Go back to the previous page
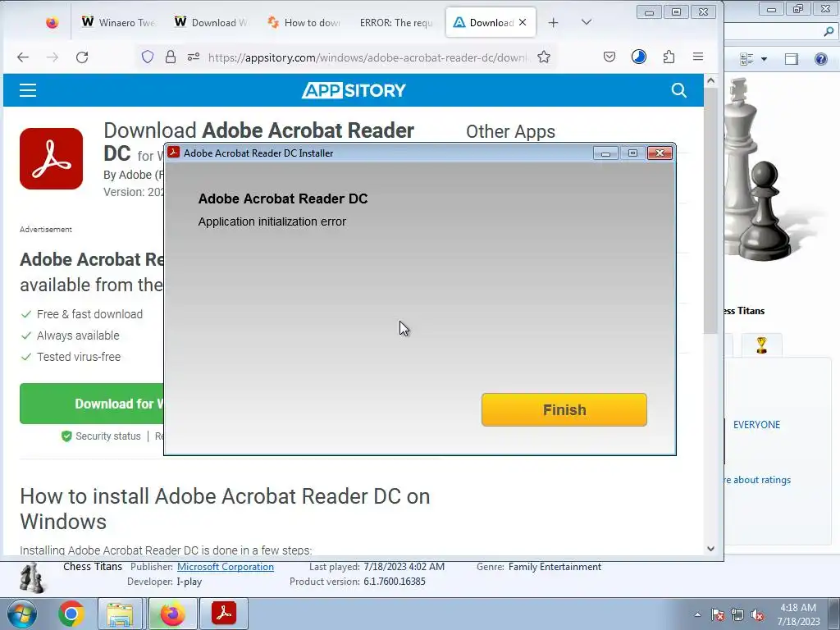The width and height of the screenshot is (840, 630). [23, 57]
